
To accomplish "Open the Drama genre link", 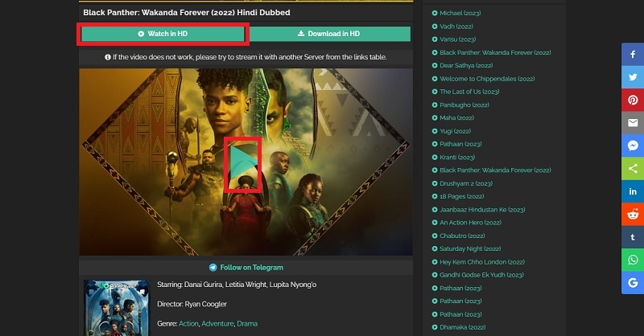I will click(x=247, y=324).
